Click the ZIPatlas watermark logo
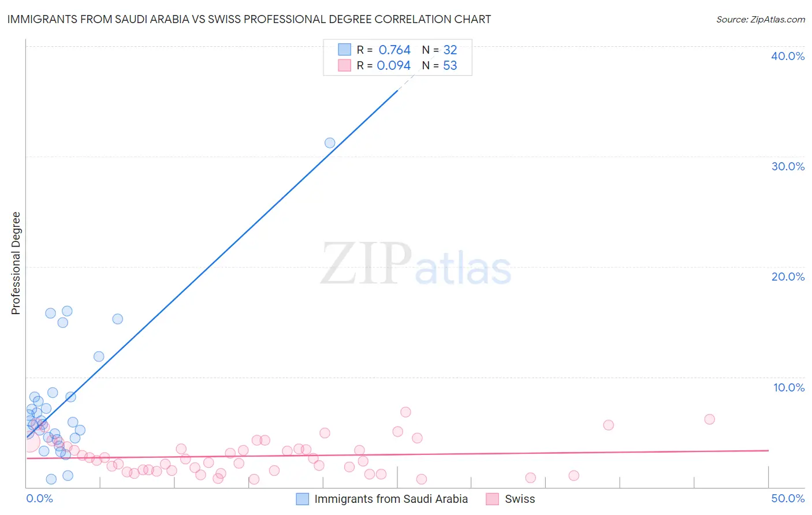The height and width of the screenshot is (515, 812). [416, 264]
